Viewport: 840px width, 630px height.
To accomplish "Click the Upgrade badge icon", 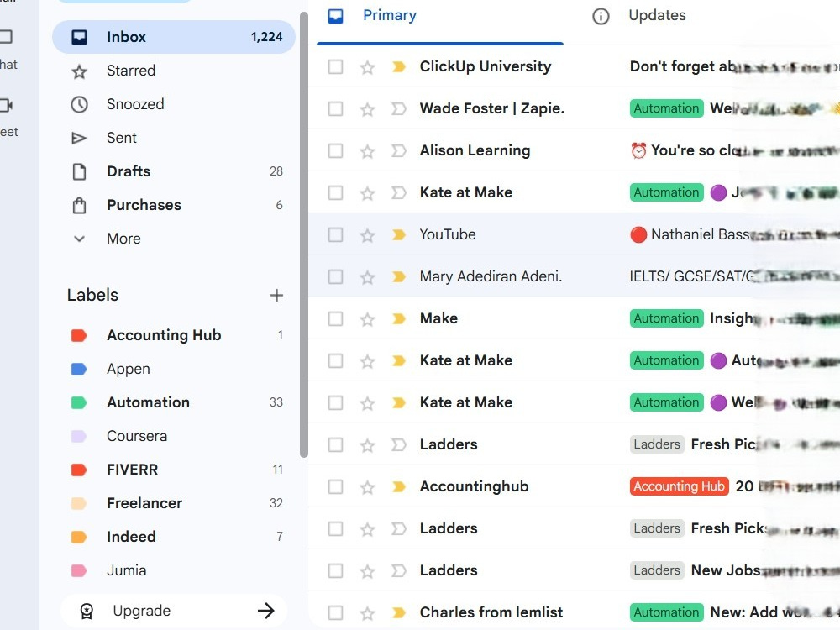I will [87, 611].
